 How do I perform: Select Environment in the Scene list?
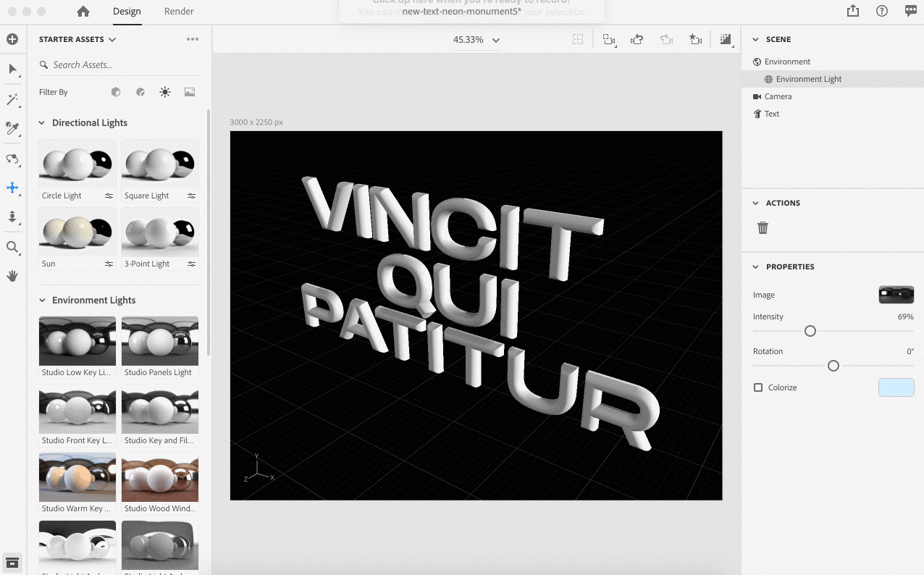click(x=833, y=62)
